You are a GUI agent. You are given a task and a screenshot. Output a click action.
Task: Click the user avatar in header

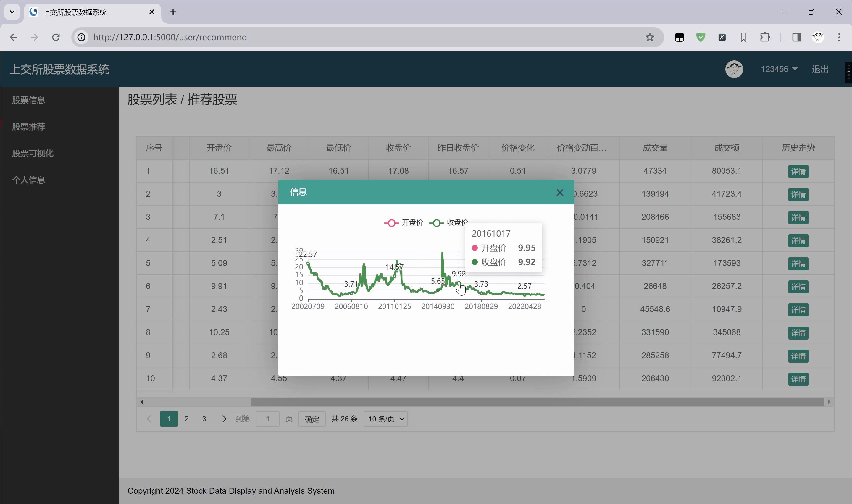[x=734, y=69]
